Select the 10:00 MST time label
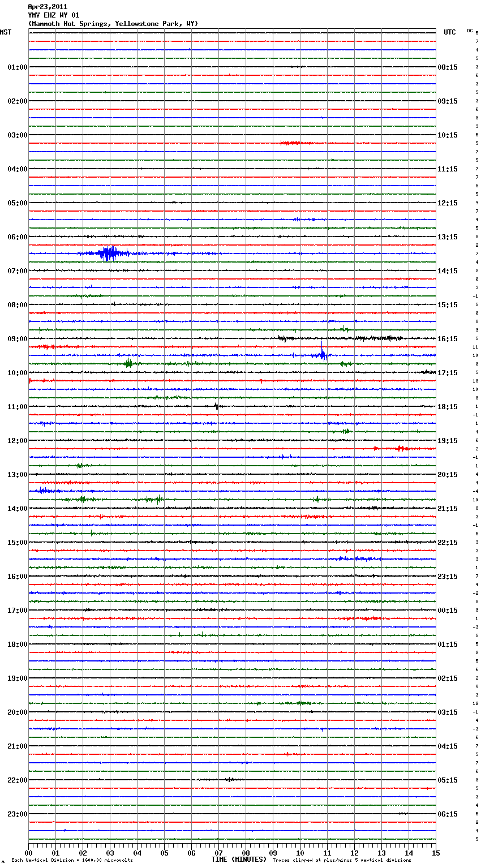The image size is (481, 868). pos(18,373)
